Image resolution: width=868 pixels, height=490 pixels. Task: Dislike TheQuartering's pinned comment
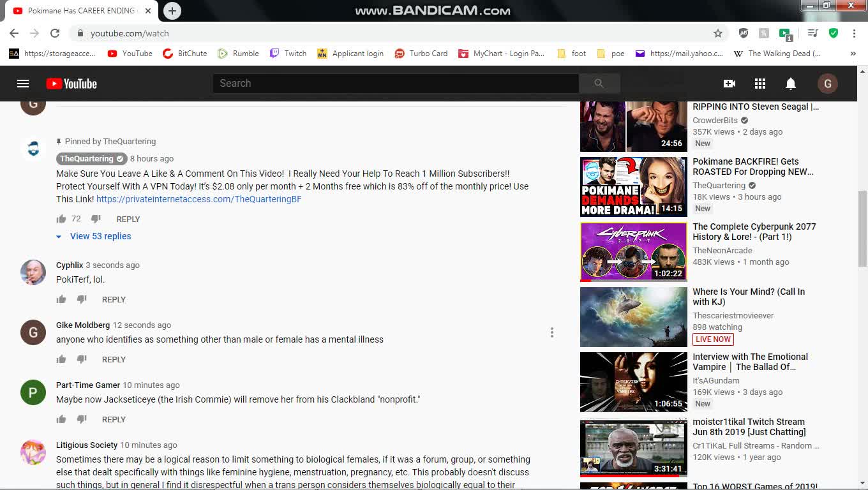point(96,219)
